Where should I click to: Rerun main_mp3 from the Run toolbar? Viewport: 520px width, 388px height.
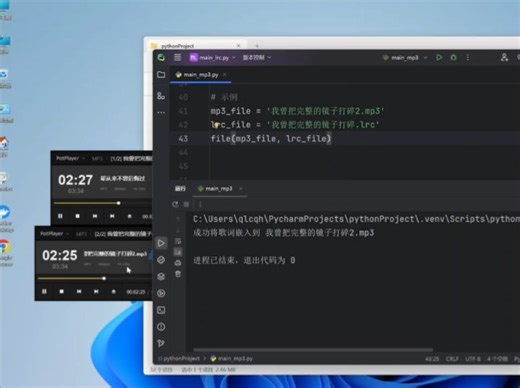point(175,204)
